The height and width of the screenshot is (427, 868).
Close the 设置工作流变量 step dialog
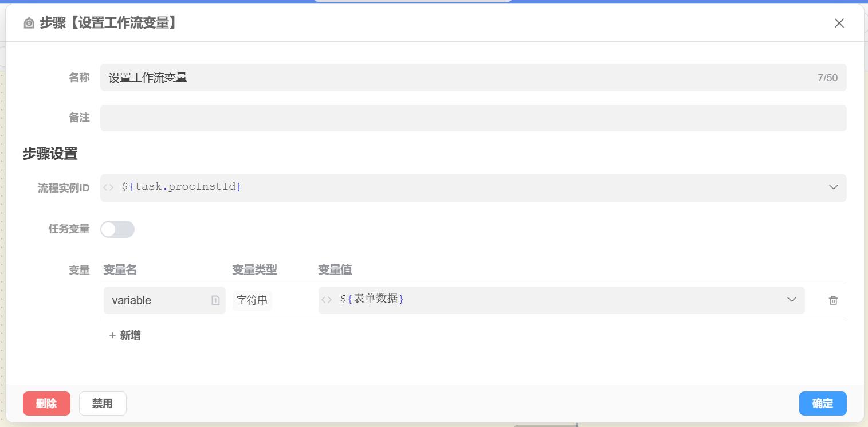pyautogui.click(x=839, y=23)
